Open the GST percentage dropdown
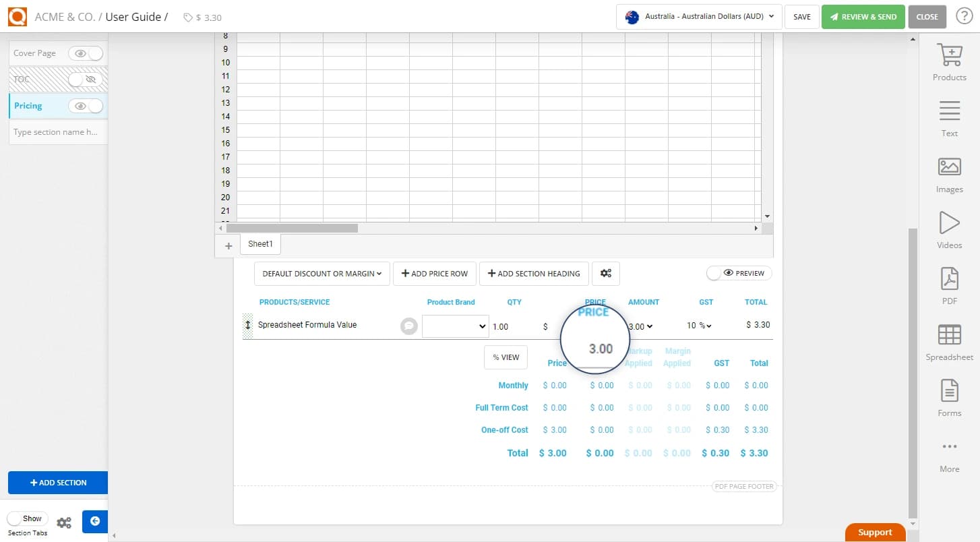Screen dimensions: 980x542 [699, 326]
